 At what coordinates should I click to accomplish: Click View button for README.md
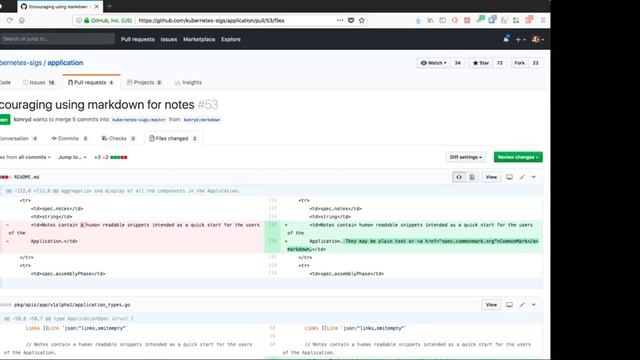[491, 177]
